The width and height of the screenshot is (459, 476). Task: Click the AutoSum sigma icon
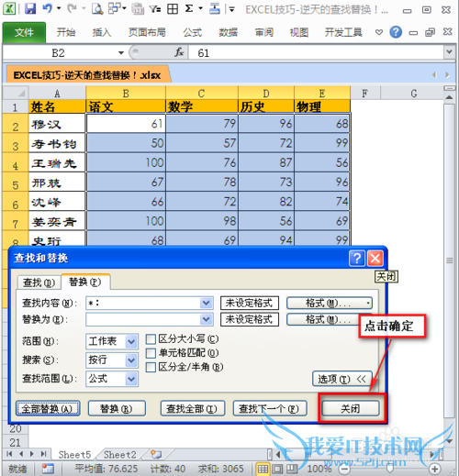pyautogui.click(x=189, y=8)
